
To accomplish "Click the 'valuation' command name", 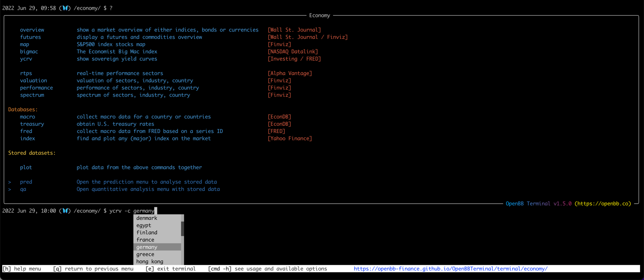I will click(34, 81).
